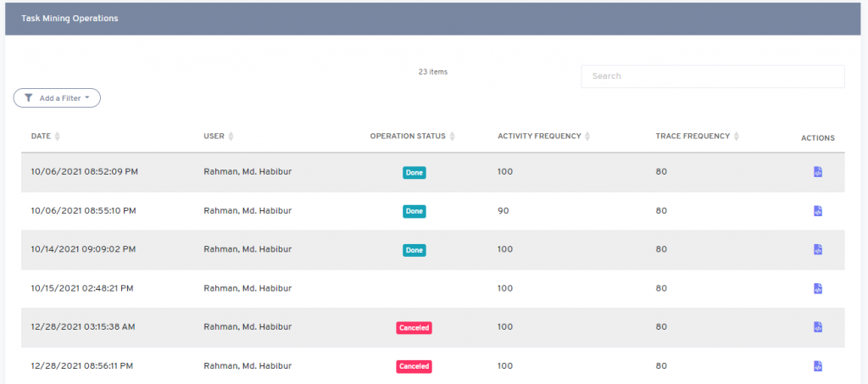Image resolution: width=868 pixels, height=384 pixels.
Task: Open file action for 10/15/2021 02:48:21 PM row
Action: point(818,288)
